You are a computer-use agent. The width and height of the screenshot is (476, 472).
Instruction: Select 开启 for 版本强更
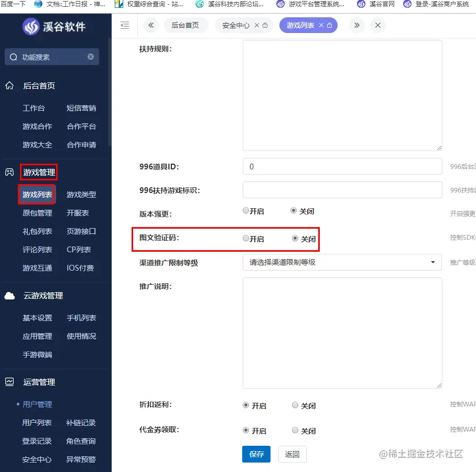point(246,210)
